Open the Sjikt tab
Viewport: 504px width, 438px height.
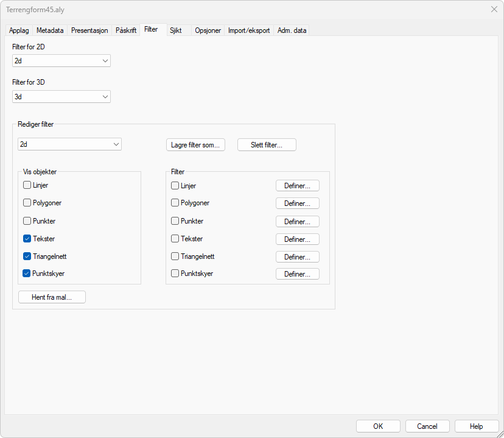175,30
